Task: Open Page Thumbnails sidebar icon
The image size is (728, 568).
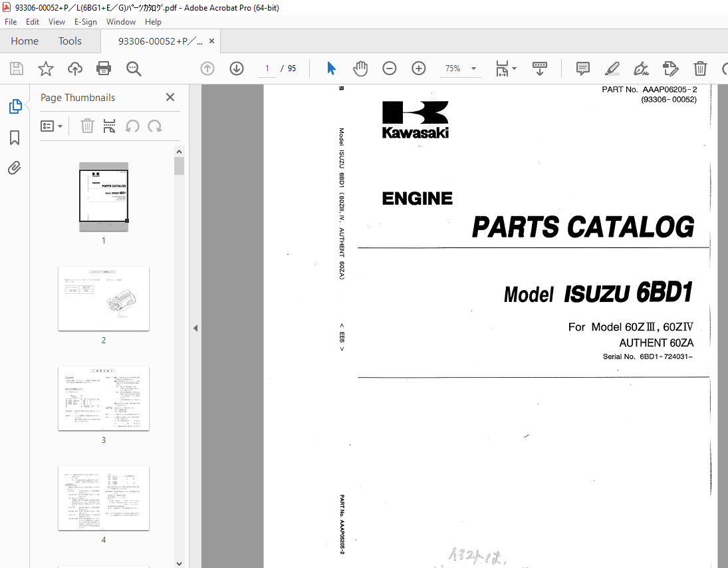Action: tap(15, 106)
